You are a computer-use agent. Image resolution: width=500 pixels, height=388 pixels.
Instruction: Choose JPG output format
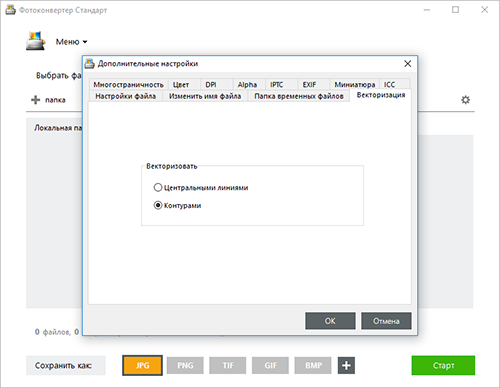142,365
